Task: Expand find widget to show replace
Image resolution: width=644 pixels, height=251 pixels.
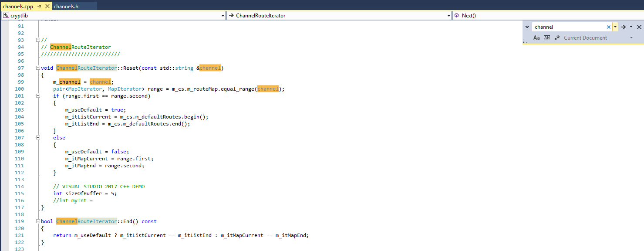Action: (x=527, y=27)
